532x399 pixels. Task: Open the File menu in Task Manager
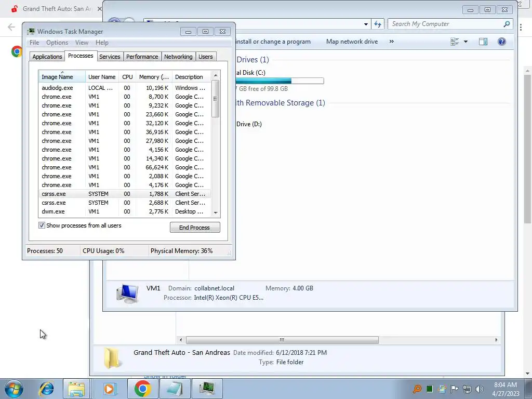point(34,43)
